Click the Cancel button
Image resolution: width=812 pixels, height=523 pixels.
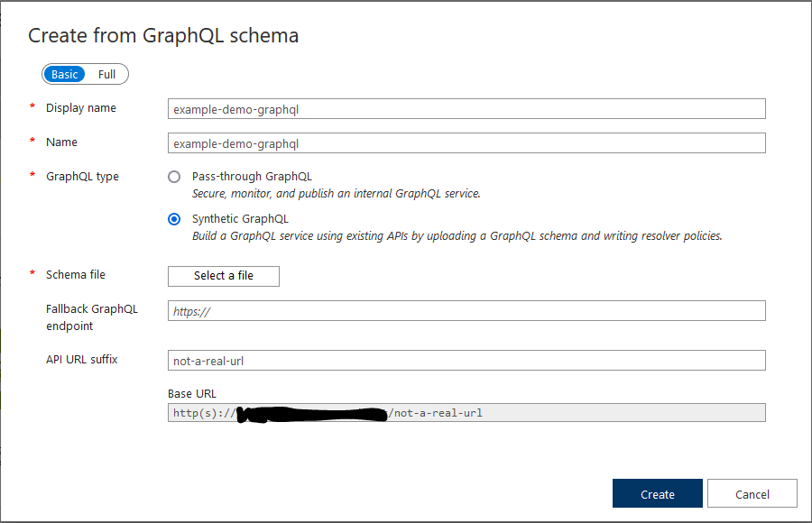(x=752, y=493)
